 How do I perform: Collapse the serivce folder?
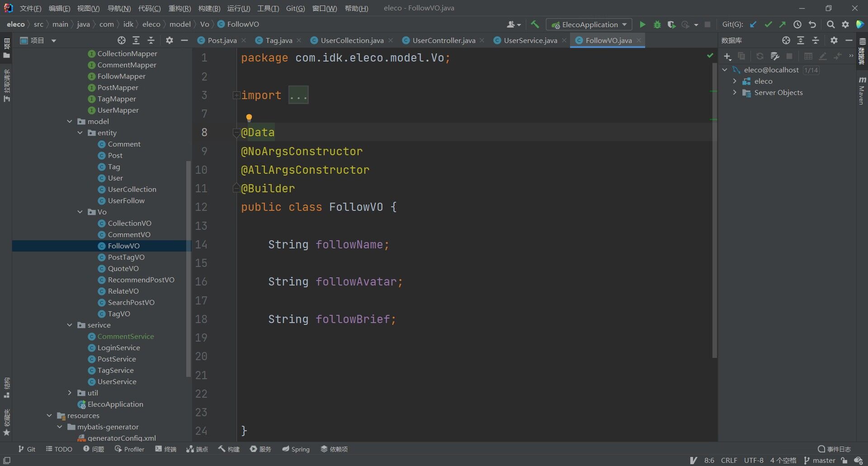click(70, 325)
